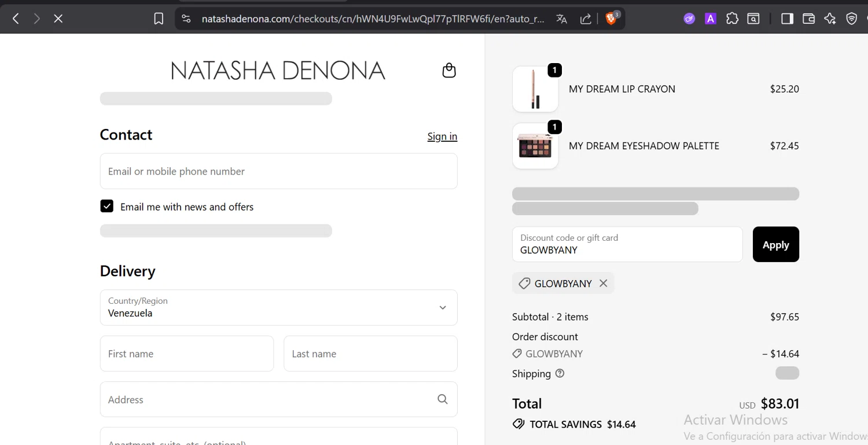Viewport: 868px width, 445px height.
Task: Click the Last name field
Action: click(x=370, y=354)
